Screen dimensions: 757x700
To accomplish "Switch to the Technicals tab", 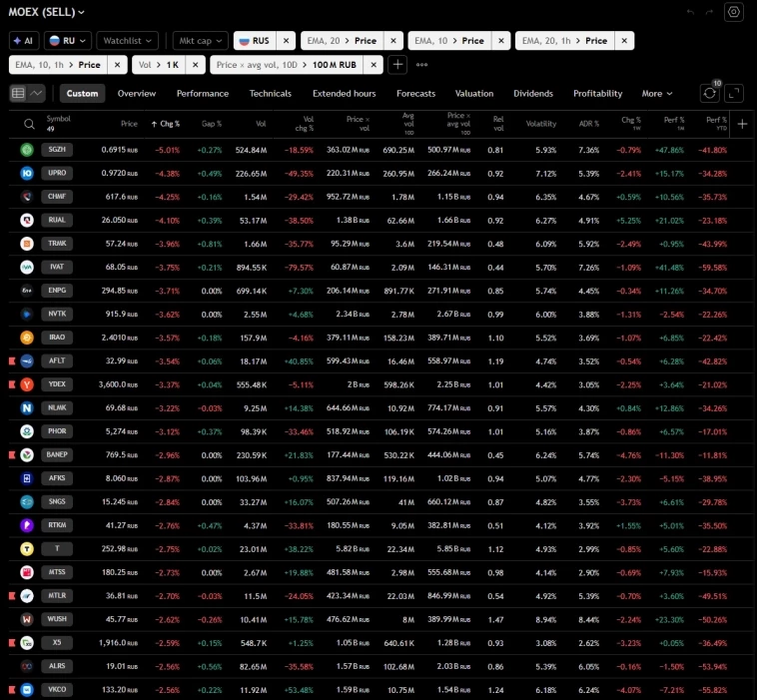I will [x=271, y=93].
